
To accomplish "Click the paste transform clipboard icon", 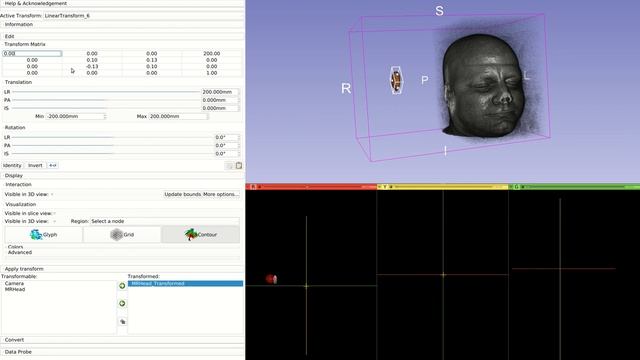I will 239,165.
